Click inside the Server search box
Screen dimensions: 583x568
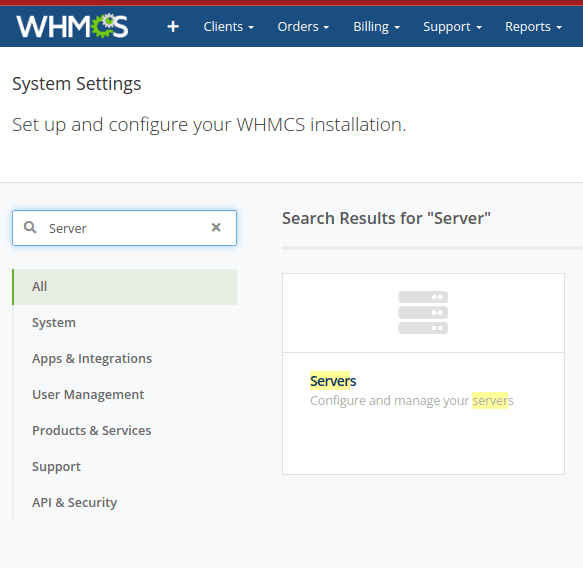[125, 228]
